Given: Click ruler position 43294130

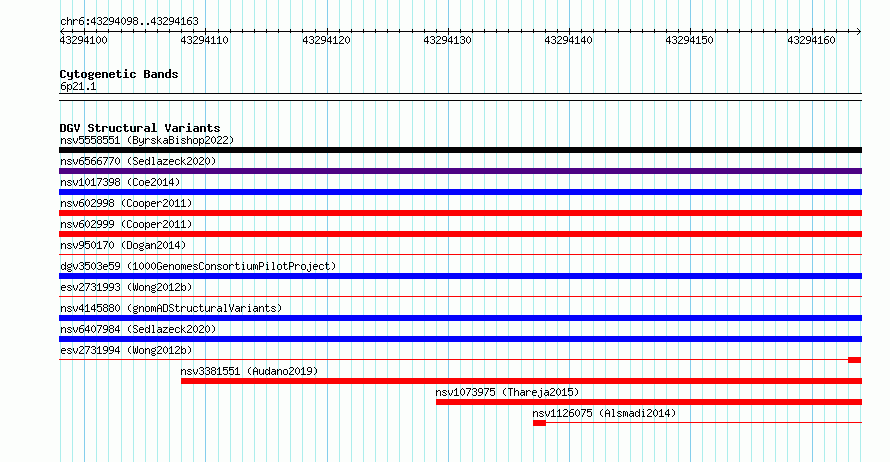Looking at the screenshot, I should [x=447, y=40].
